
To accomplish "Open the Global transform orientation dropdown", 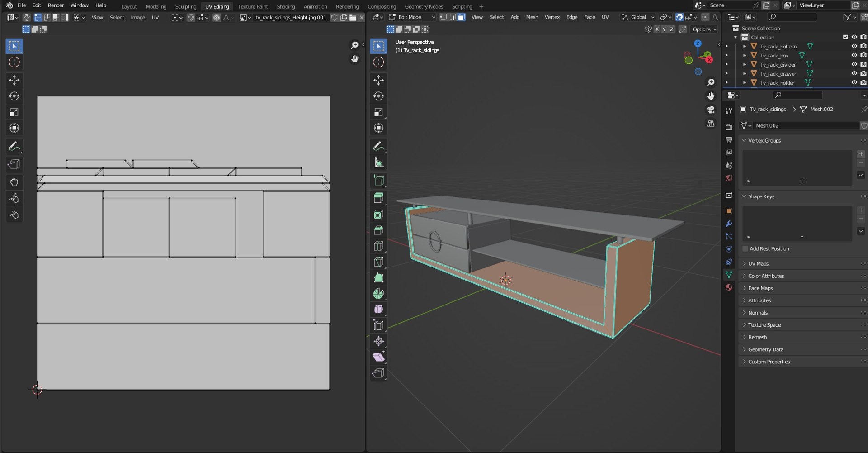I will point(638,17).
